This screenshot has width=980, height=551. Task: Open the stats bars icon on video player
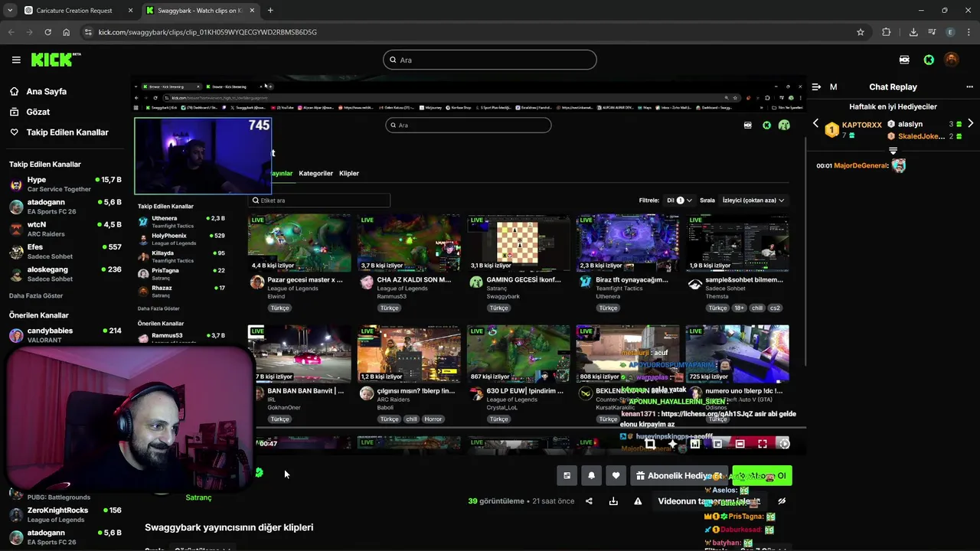(x=694, y=443)
